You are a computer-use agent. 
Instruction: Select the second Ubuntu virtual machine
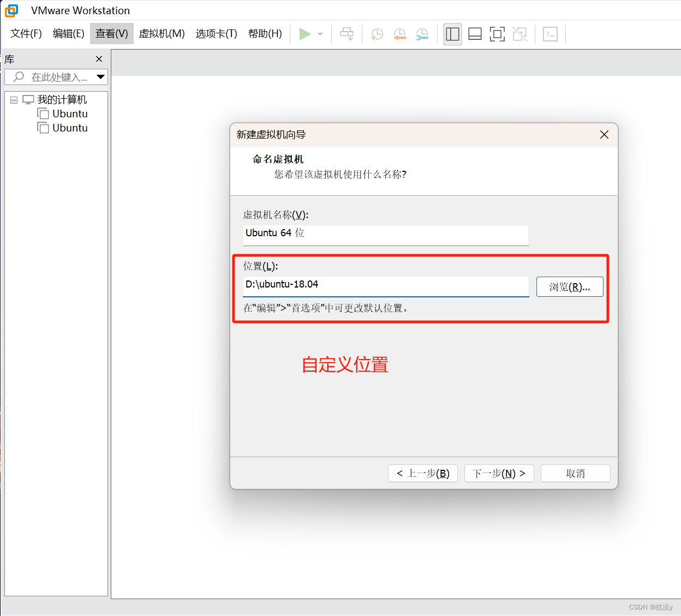tap(70, 128)
